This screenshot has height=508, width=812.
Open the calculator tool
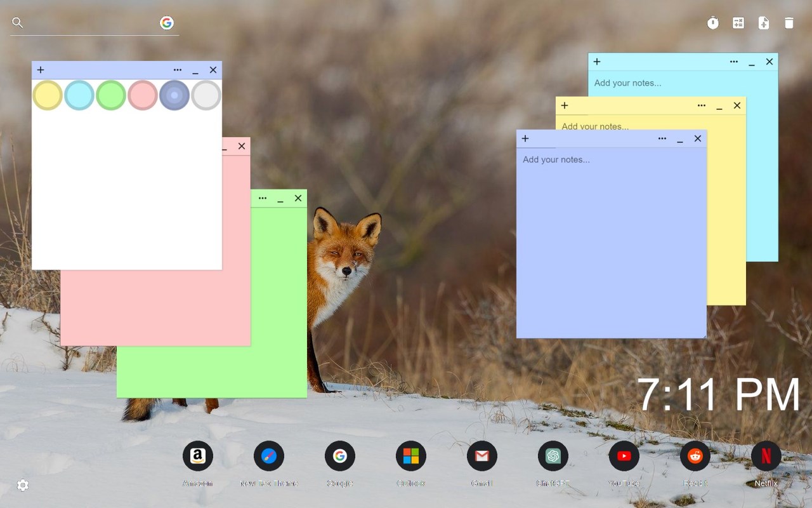[x=738, y=23]
